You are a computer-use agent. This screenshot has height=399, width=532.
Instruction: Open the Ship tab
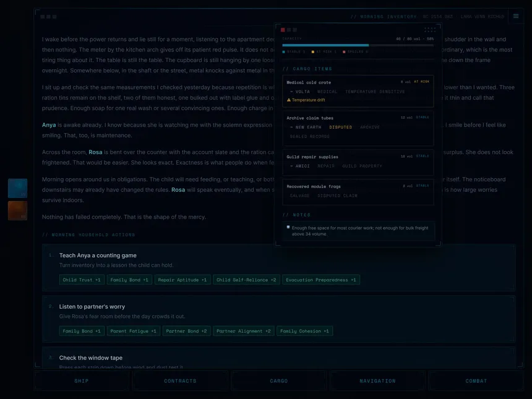[x=82, y=381]
